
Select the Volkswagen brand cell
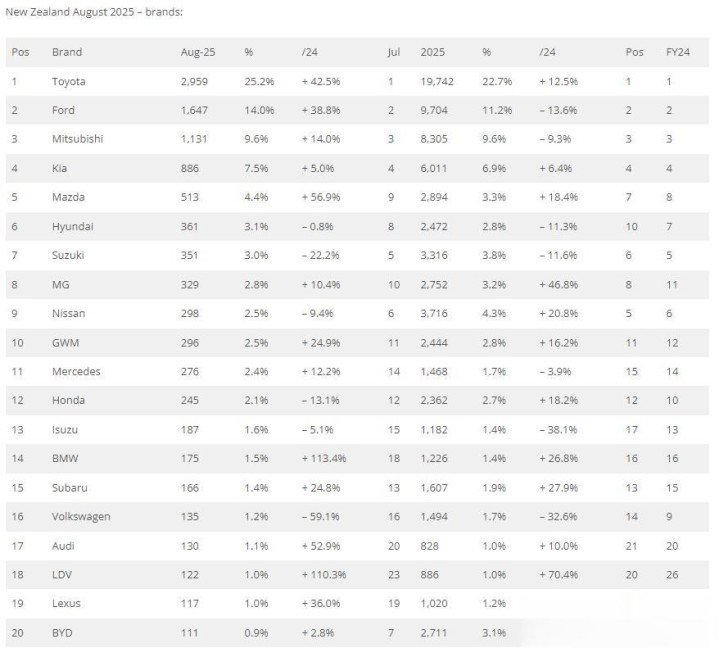tap(81, 516)
